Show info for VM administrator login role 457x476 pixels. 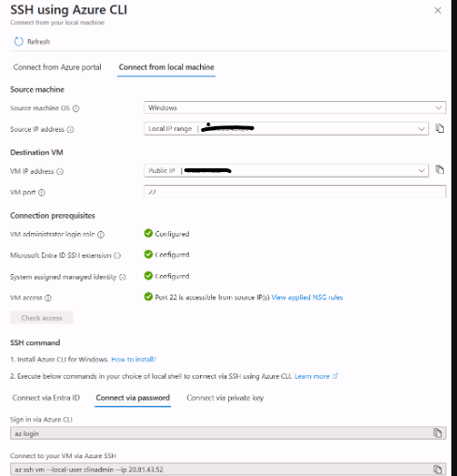(x=101, y=235)
